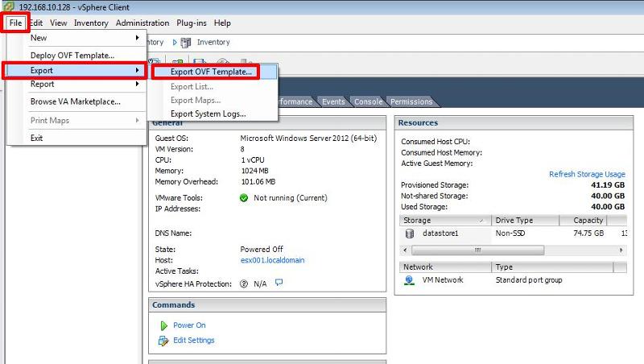Select Browse VA Marketplace menu entry
The width and height of the screenshot is (644, 364).
click(76, 101)
